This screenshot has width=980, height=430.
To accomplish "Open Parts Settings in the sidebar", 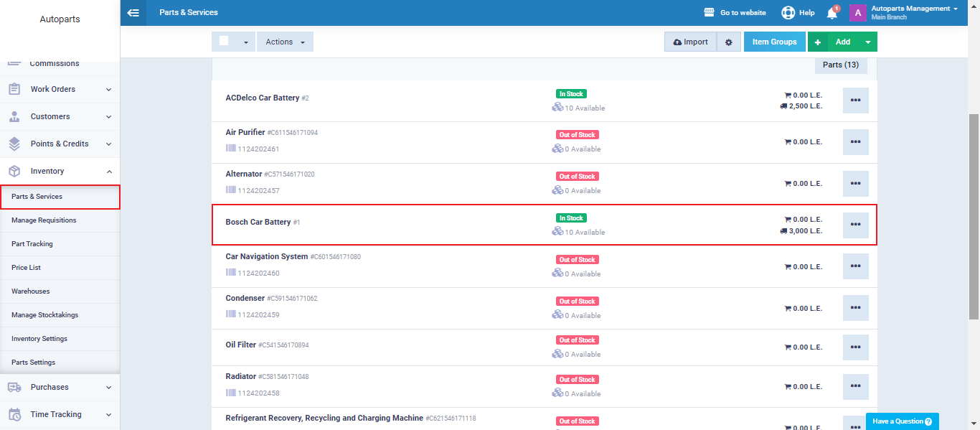I will tap(60, 363).
